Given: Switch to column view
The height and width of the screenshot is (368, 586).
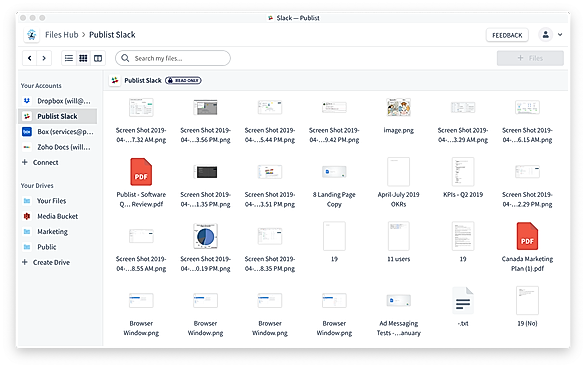Looking at the screenshot, I should [98, 58].
